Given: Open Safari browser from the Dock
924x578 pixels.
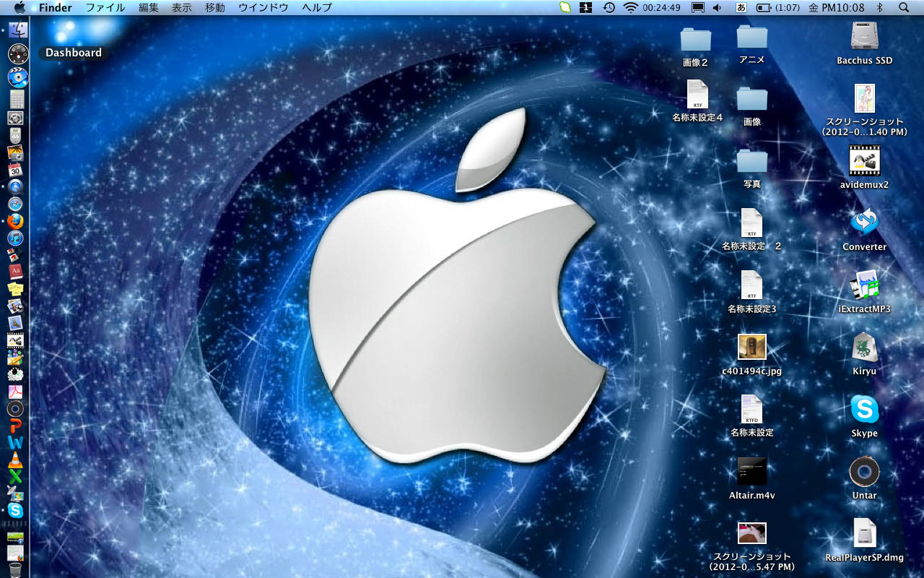Looking at the screenshot, I should click(16, 204).
